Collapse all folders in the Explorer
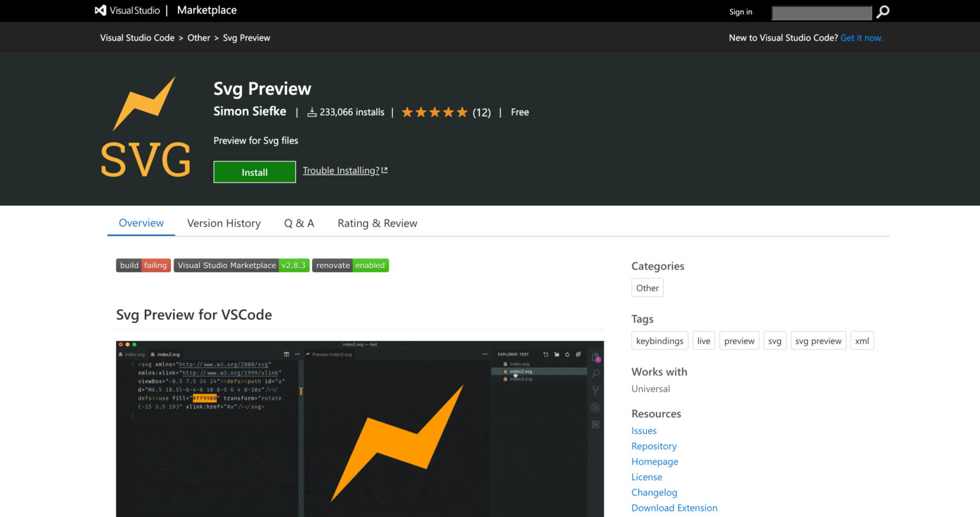 pyautogui.click(x=579, y=354)
